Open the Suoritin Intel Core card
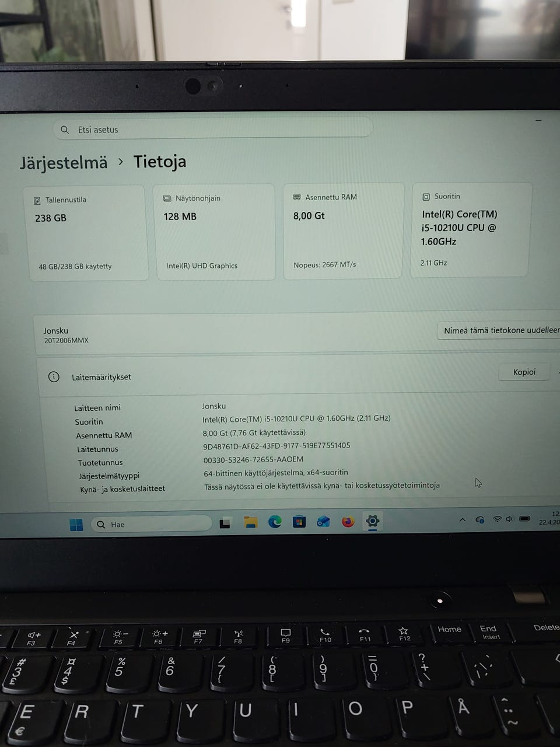The height and width of the screenshot is (747, 560). (471, 230)
